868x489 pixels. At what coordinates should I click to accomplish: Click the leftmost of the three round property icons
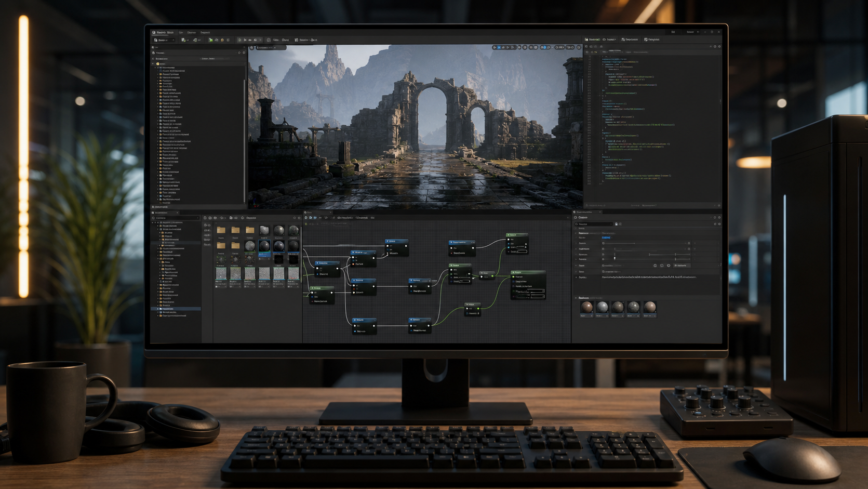point(655,266)
